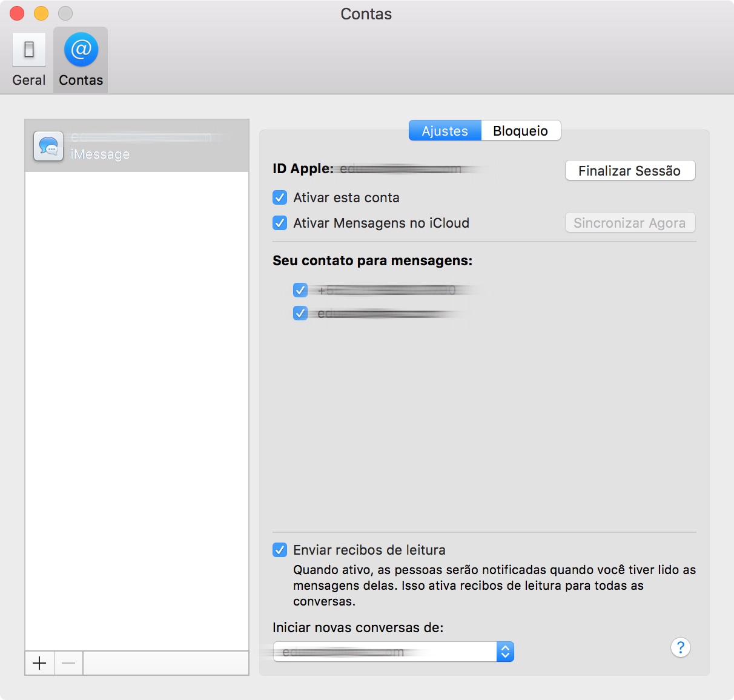Click Sincronizar Agora button
Viewport: 734px width, 700px height.
tap(630, 222)
